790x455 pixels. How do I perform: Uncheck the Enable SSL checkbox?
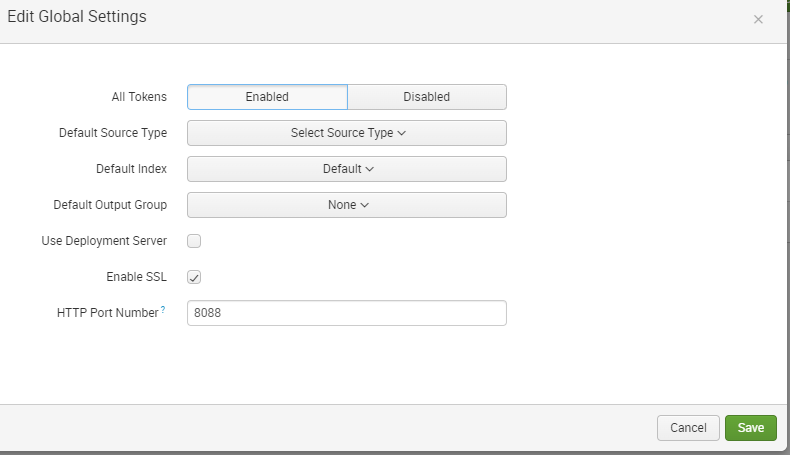pyautogui.click(x=195, y=277)
